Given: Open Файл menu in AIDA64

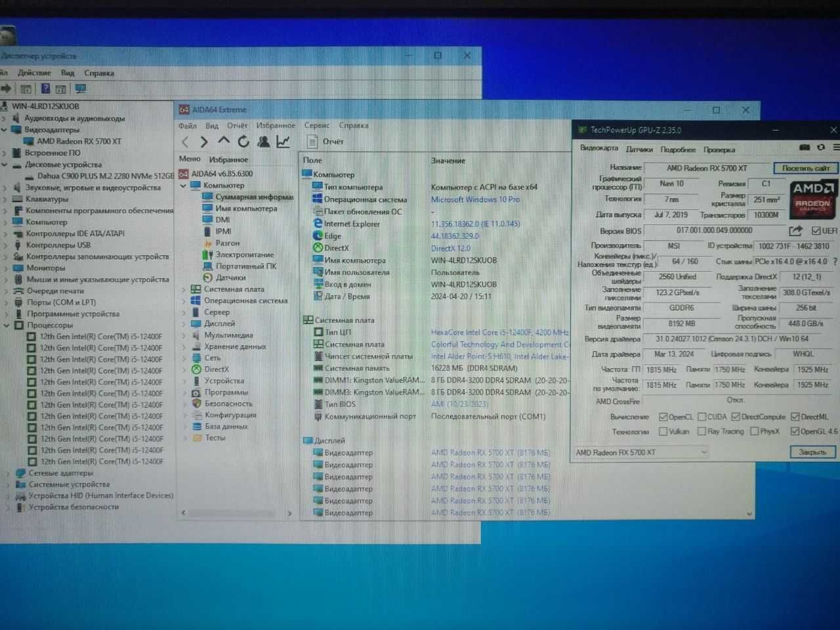Looking at the screenshot, I should 188,125.
